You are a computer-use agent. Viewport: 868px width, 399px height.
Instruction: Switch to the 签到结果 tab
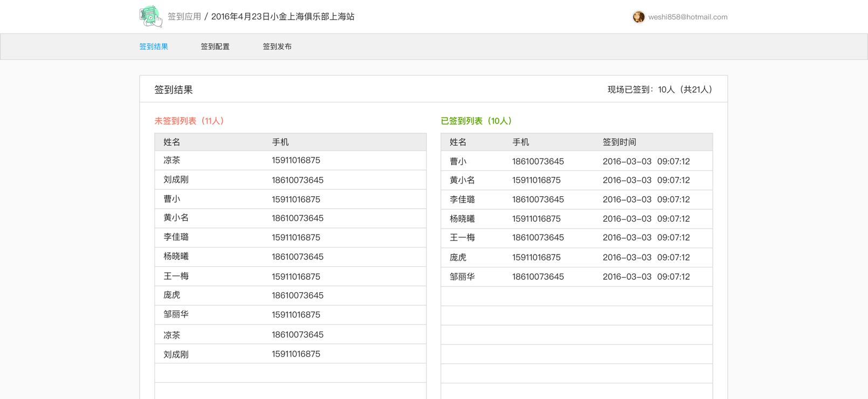(x=154, y=47)
